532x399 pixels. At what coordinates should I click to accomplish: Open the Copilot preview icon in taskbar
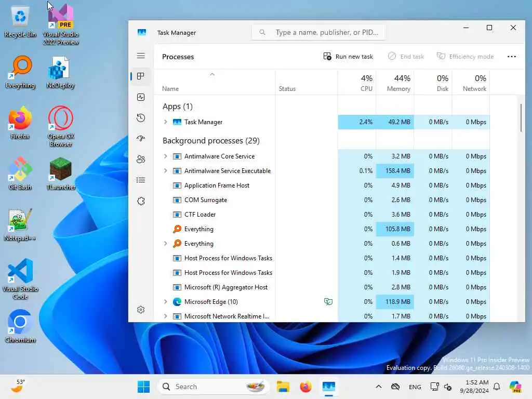point(516,387)
